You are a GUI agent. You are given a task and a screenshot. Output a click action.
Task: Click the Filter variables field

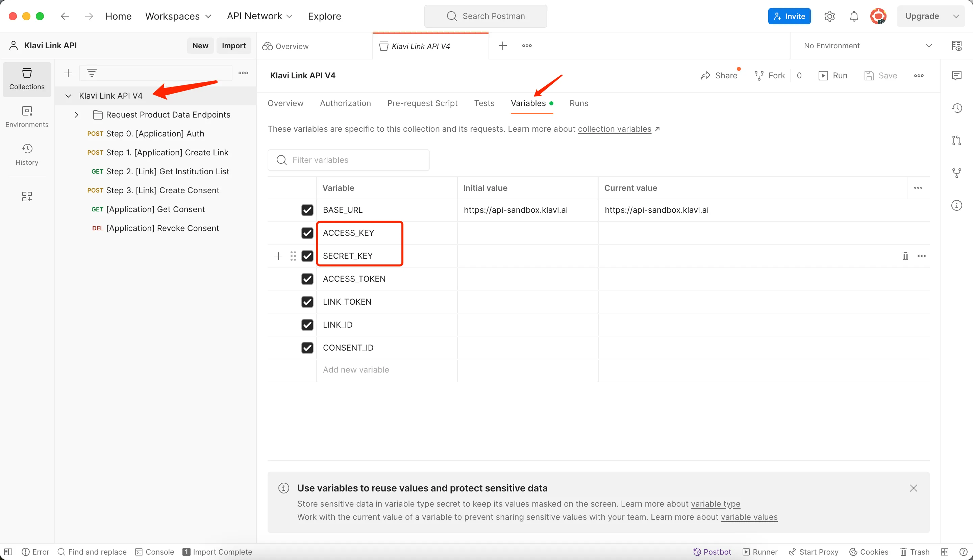[348, 160]
